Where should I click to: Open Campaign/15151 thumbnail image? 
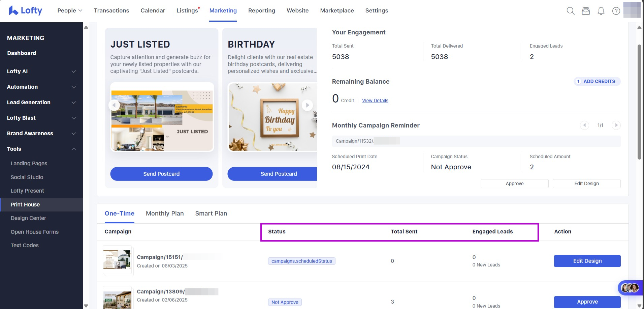click(117, 260)
